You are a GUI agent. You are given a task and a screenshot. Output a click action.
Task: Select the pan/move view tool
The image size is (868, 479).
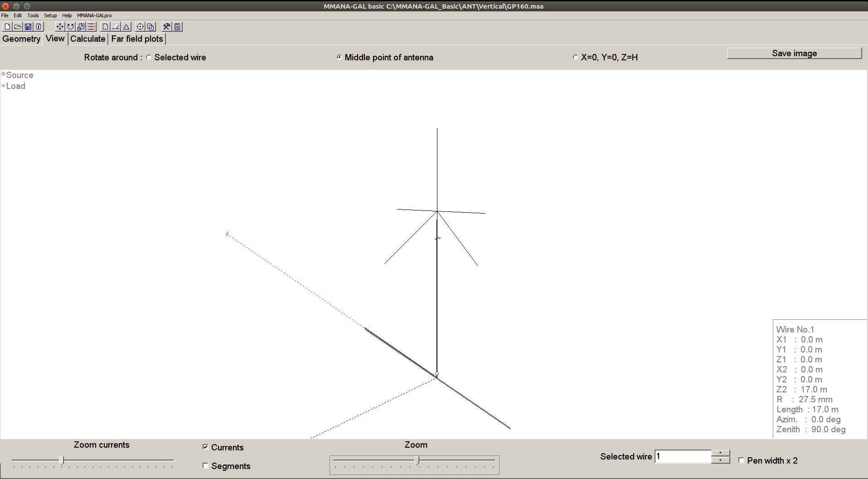point(59,26)
